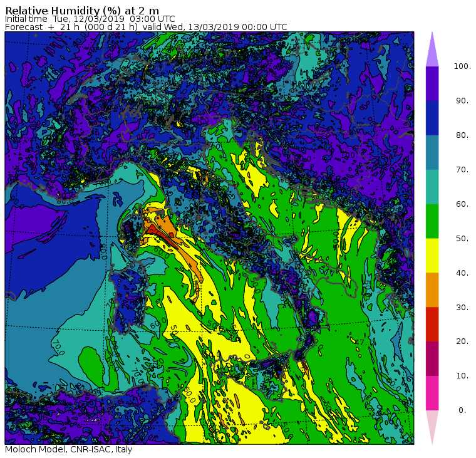Select the 10–20% dark magenta colorbar segment

coord(432,358)
